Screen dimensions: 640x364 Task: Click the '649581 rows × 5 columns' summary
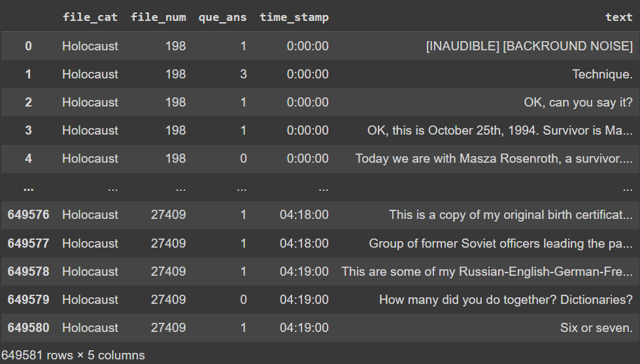coord(73,356)
